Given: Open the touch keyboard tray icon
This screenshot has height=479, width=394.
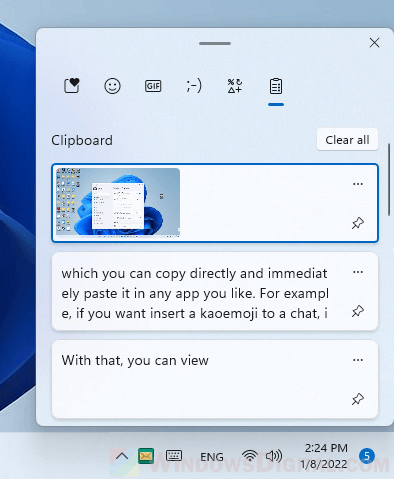Looking at the screenshot, I should [174, 456].
